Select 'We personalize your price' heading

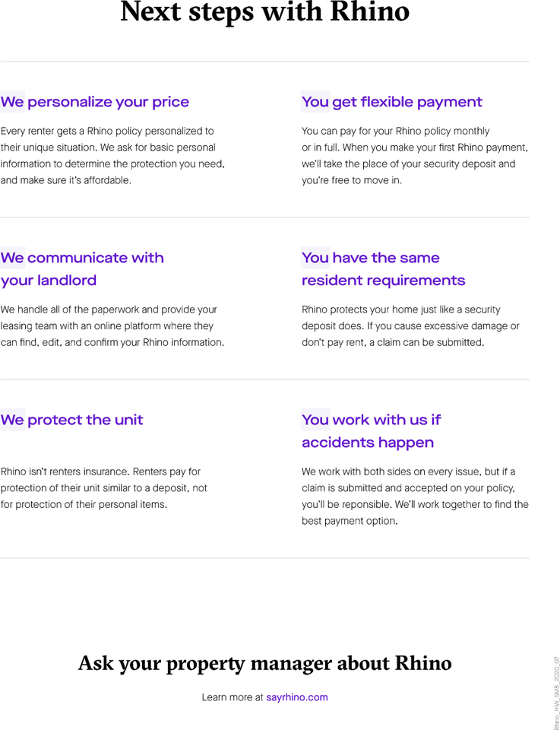click(95, 102)
